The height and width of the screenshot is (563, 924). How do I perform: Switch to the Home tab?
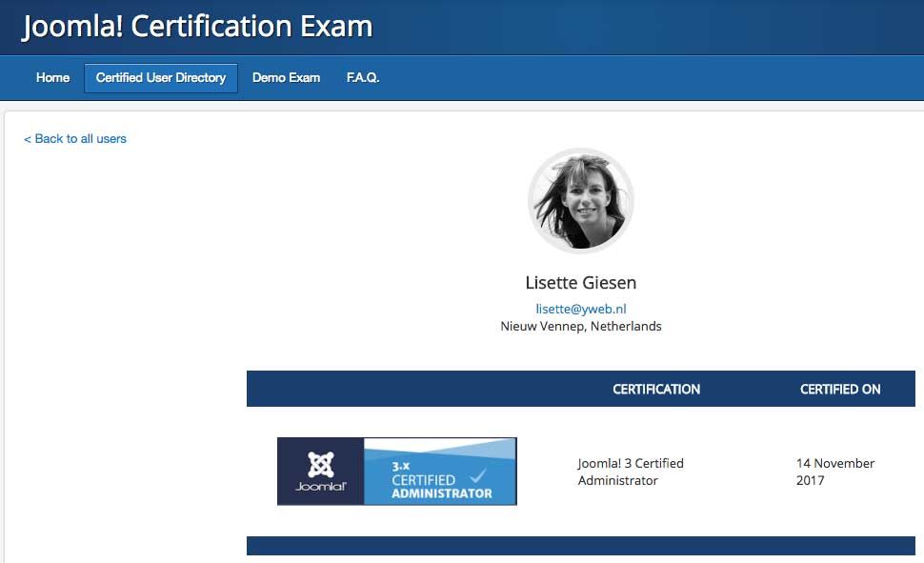coord(52,77)
